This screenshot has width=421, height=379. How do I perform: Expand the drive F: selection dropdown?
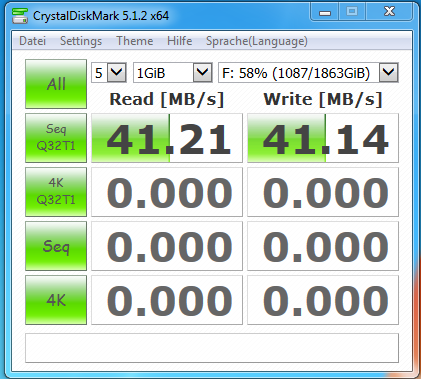pos(388,72)
